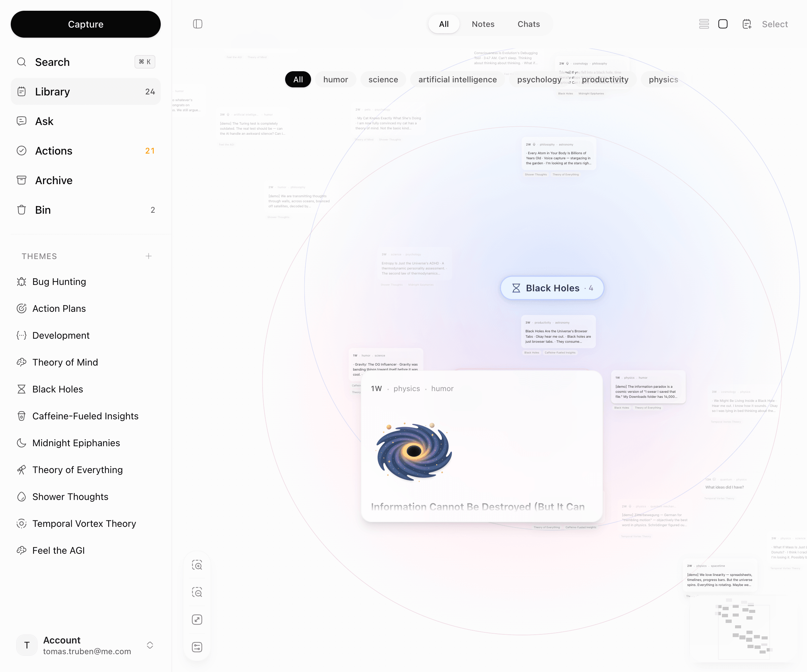Switch to the Chats tab

click(528, 24)
